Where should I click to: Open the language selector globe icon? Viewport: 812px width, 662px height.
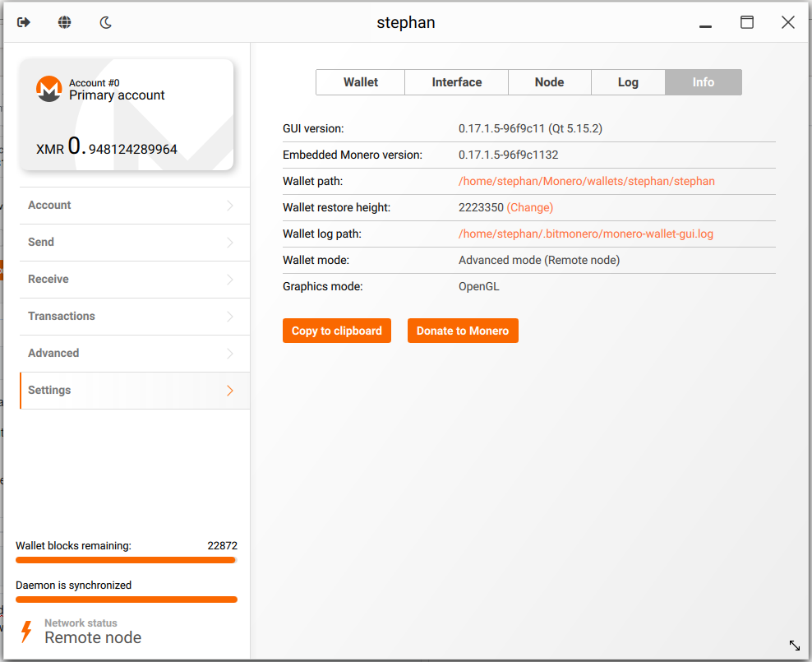[64, 22]
